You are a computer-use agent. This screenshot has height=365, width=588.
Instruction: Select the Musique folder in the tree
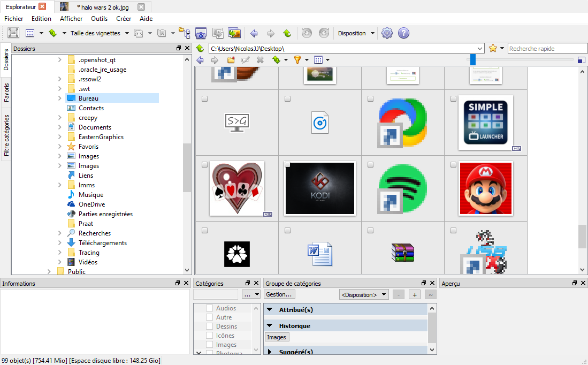pos(91,195)
